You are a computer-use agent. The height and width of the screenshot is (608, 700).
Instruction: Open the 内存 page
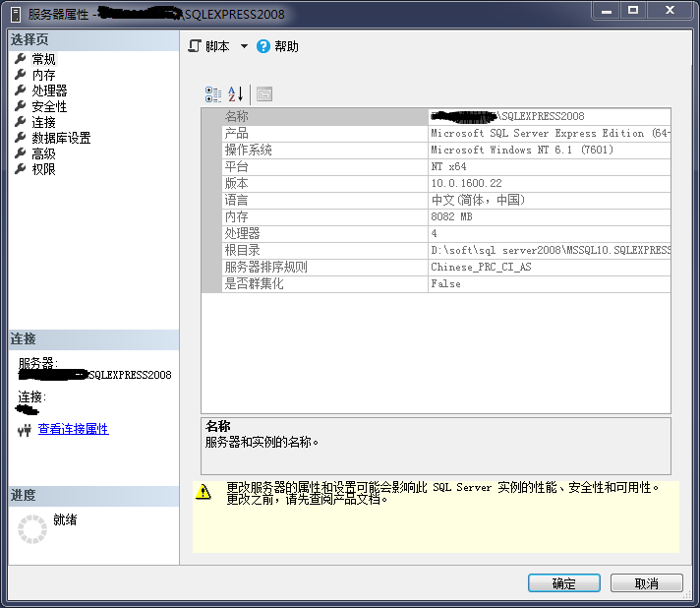tap(43, 75)
